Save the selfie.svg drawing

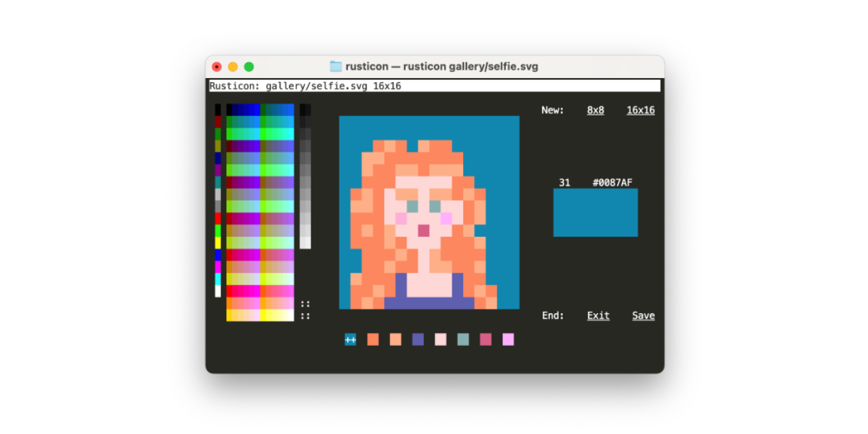click(x=643, y=315)
